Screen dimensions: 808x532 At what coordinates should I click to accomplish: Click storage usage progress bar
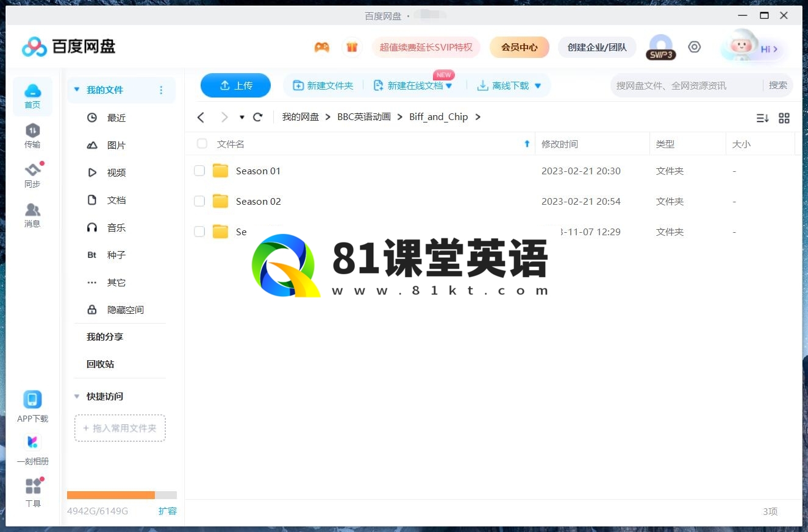(x=122, y=495)
